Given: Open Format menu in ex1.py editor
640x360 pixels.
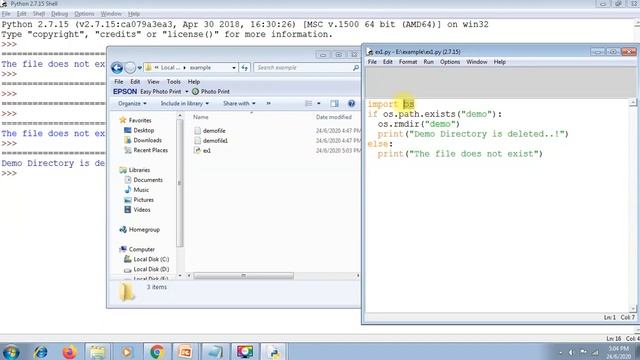Looking at the screenshot, I should click(x=408, y=62).
